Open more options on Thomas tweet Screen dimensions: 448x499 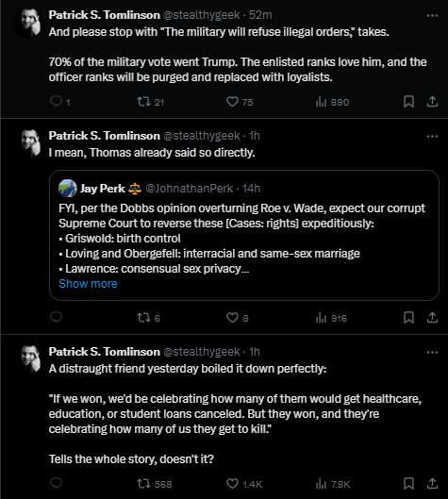(432, 136)
